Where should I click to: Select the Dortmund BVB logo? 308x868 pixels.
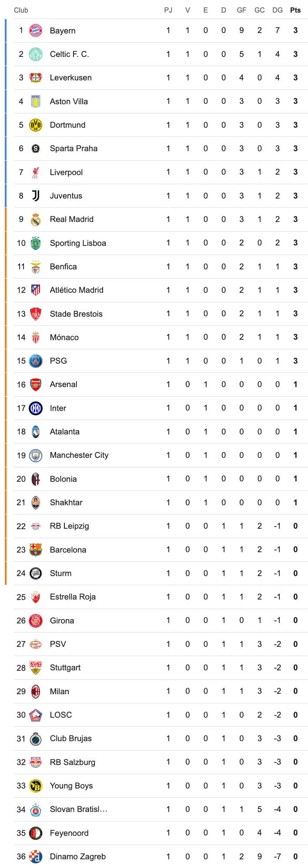coord(36,125)
